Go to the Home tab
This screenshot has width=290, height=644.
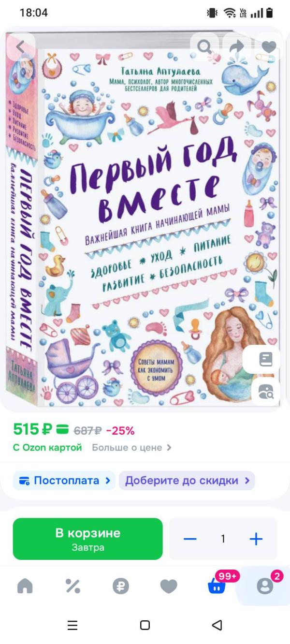click(25, 586)
